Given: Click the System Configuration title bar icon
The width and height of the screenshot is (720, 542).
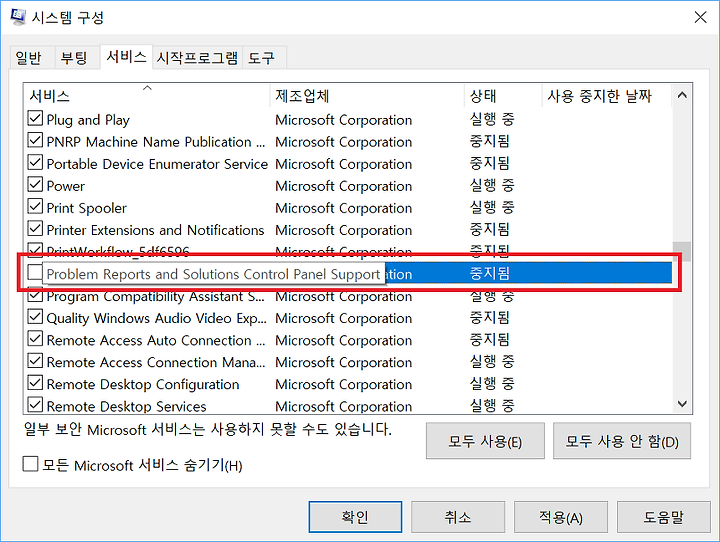Looking at the screenshot, I should (18, 17).
